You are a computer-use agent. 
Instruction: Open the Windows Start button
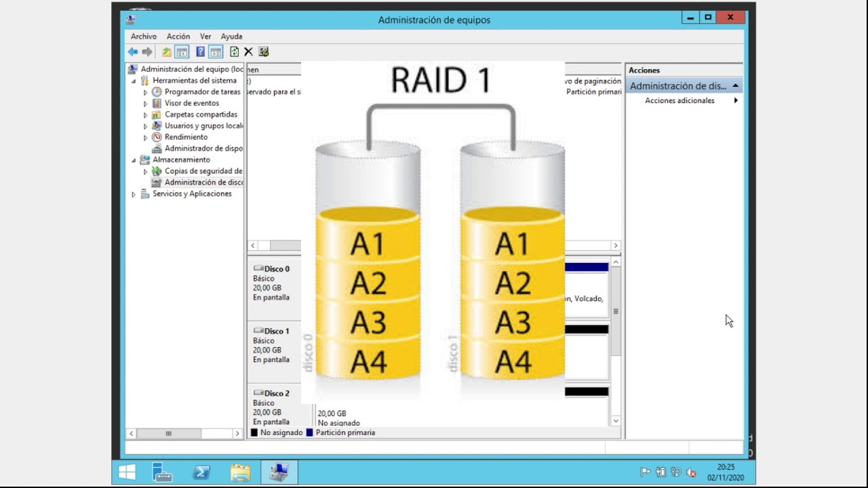click(127, 472)
